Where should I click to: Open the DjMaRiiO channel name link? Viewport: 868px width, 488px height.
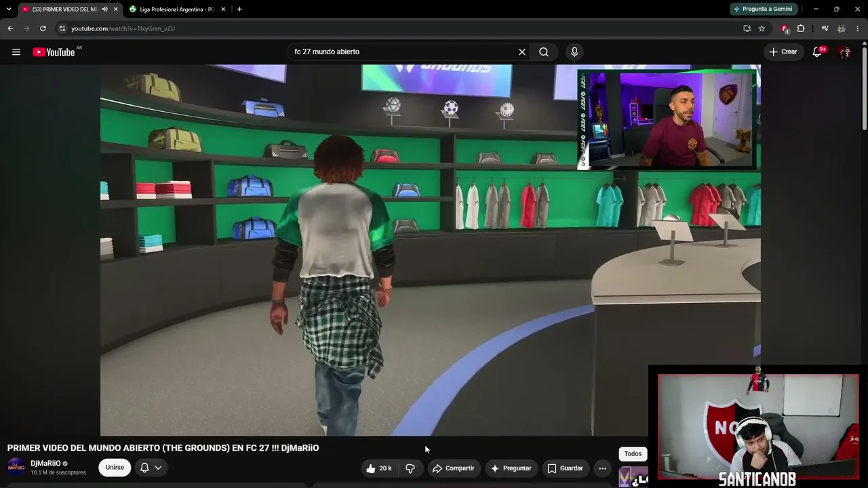(x=45, y=464)
